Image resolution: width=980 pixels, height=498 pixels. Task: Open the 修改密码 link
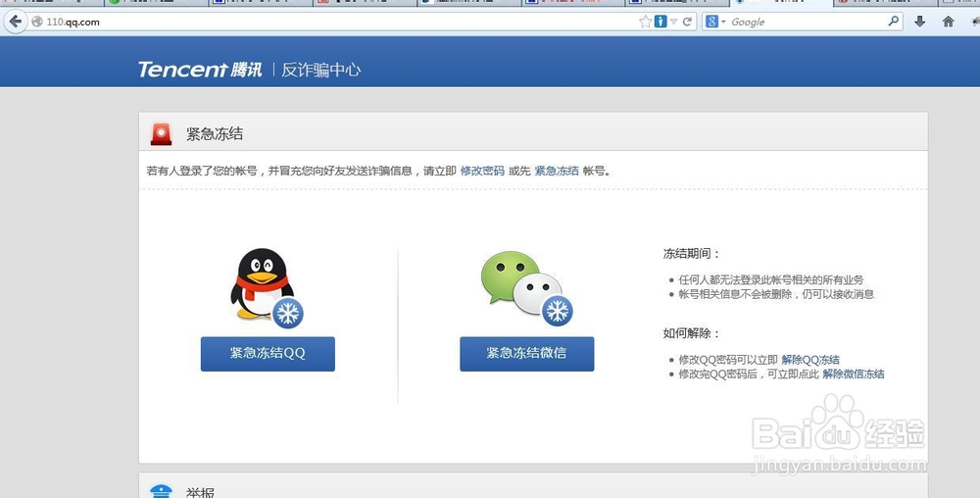(482, 171)
